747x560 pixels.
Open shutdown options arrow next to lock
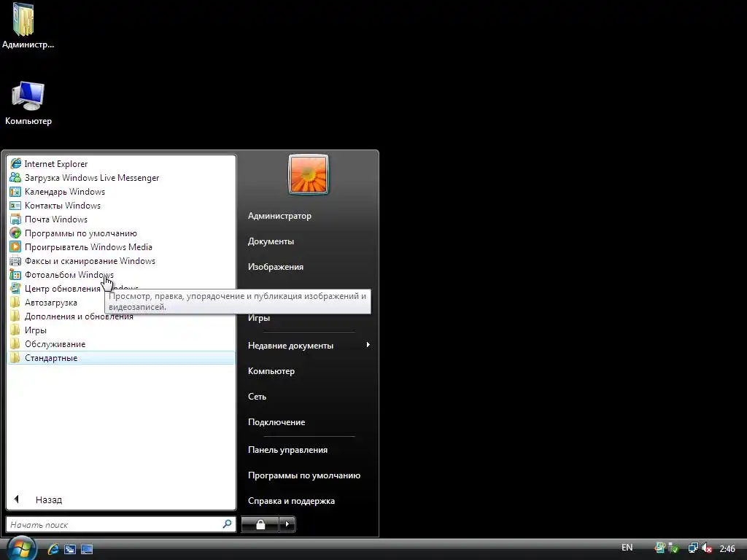287,524
